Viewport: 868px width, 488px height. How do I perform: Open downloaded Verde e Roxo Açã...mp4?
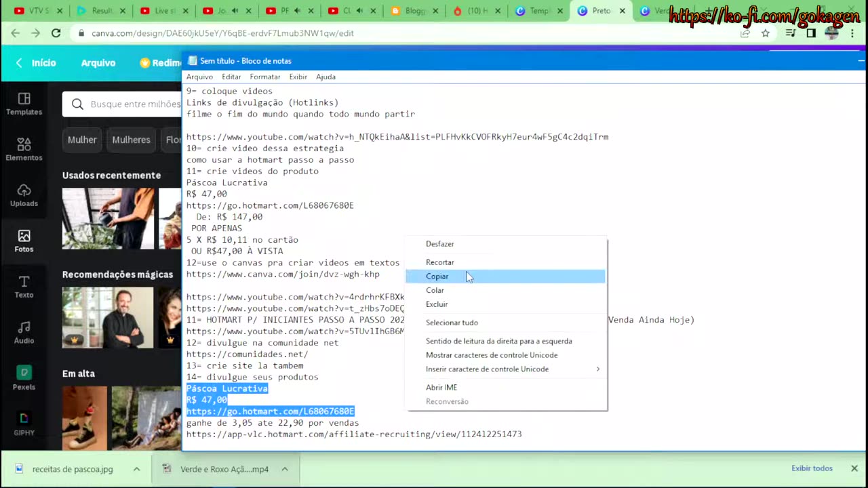tap(224, 469)
